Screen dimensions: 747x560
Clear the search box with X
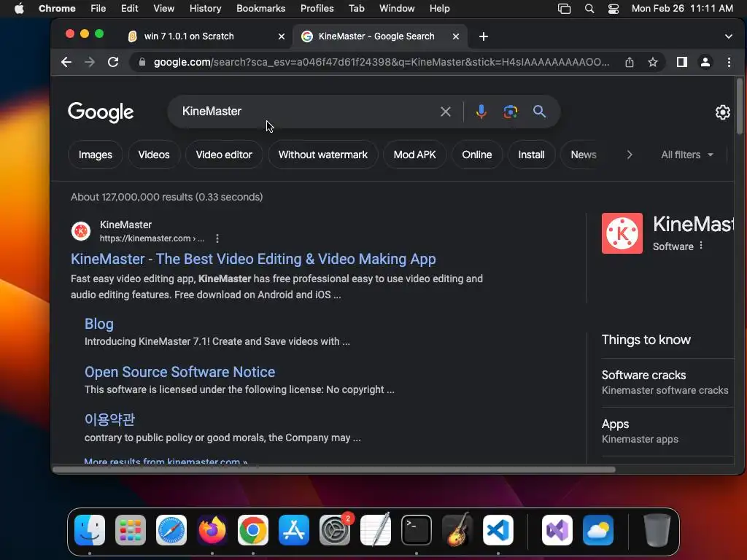tap(446, 112)
